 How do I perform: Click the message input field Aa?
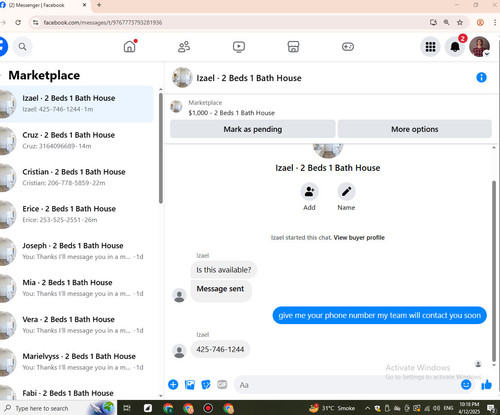[x=347, y=385]
